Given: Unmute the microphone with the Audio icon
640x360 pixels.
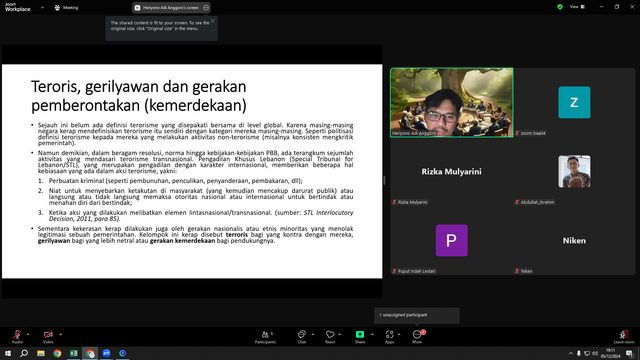Looking at the screenshot, I should (17, 336).
